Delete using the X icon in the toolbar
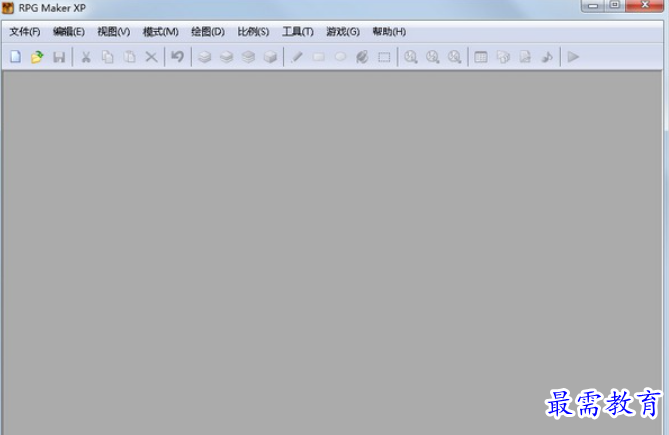669x435 pixels. coord(151,57)
